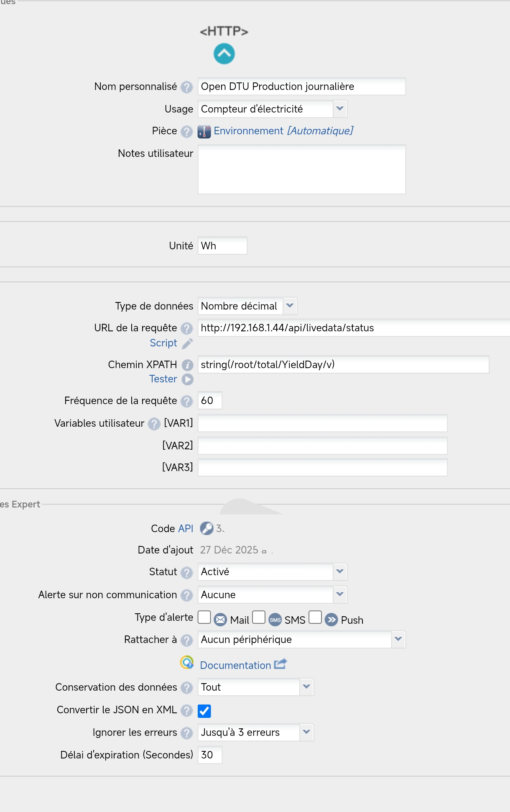
Task: Click the Environnement room thermometer icon
Action: coord(204,131)
